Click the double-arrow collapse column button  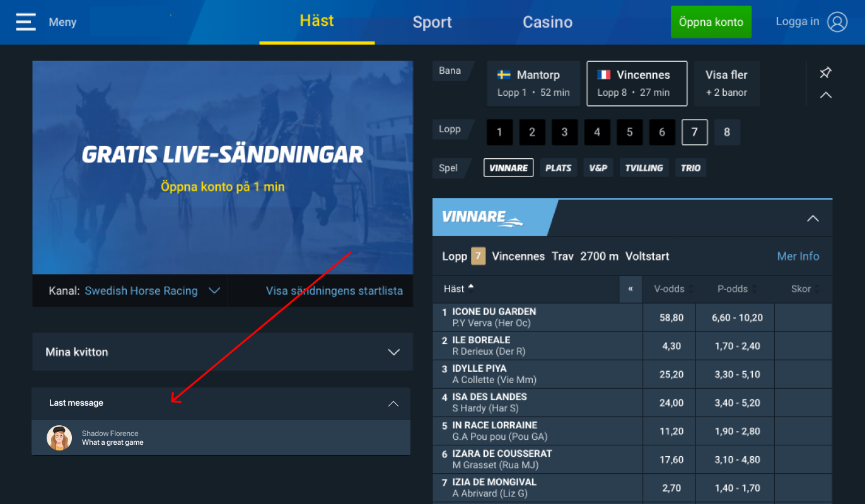(630, 289)
